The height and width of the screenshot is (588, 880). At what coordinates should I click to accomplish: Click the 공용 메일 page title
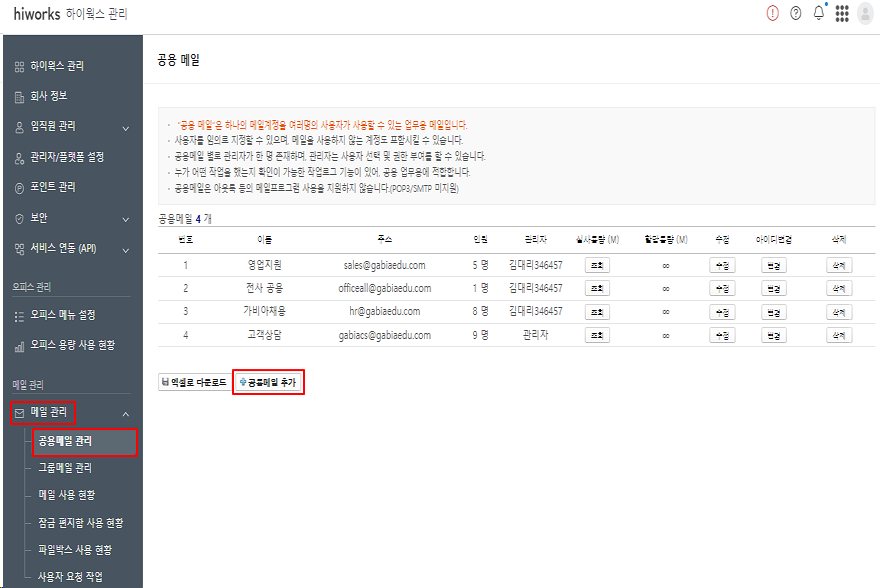(x=178, y=60)
